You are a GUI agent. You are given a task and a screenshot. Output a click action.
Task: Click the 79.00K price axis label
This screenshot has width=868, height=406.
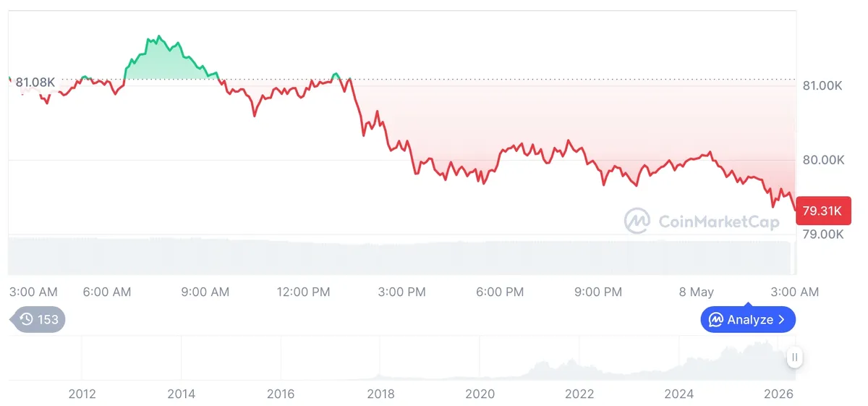click(823, 234)
